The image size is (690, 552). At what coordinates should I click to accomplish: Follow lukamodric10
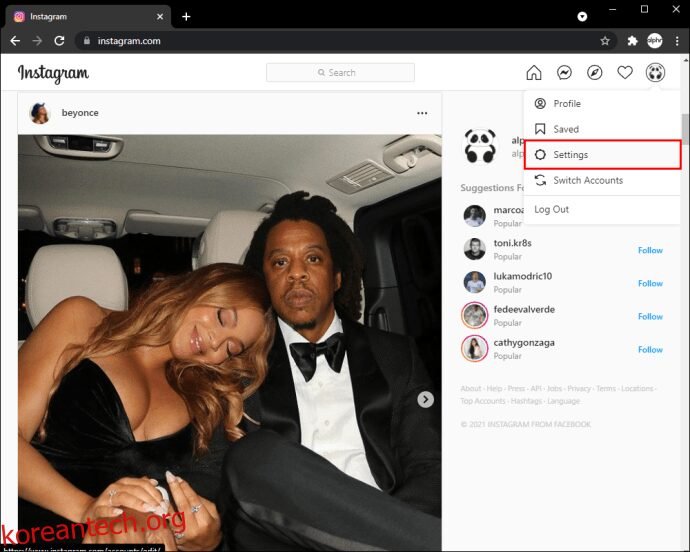pyautogui.click(x=650, y=283)
